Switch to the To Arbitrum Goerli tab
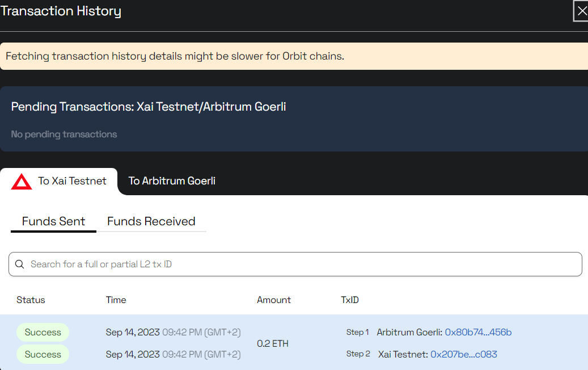588x370 pixels. coord(172,181)
